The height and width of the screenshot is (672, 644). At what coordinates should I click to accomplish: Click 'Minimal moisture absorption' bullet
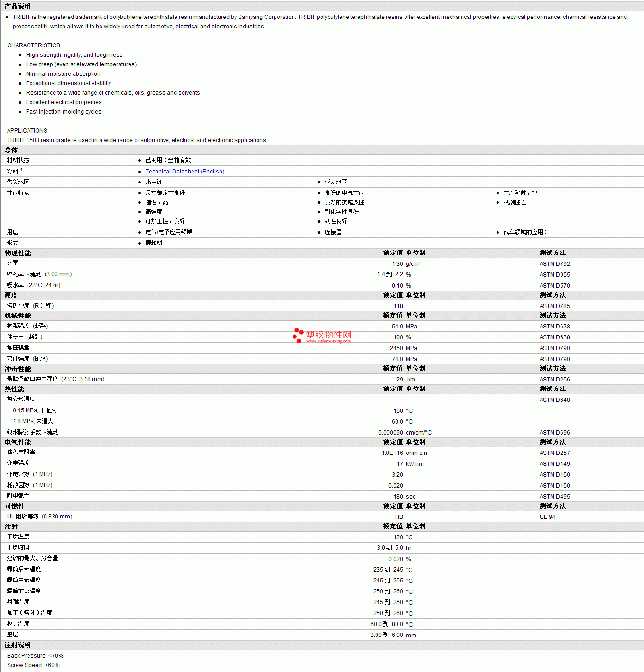coord(63,74)
